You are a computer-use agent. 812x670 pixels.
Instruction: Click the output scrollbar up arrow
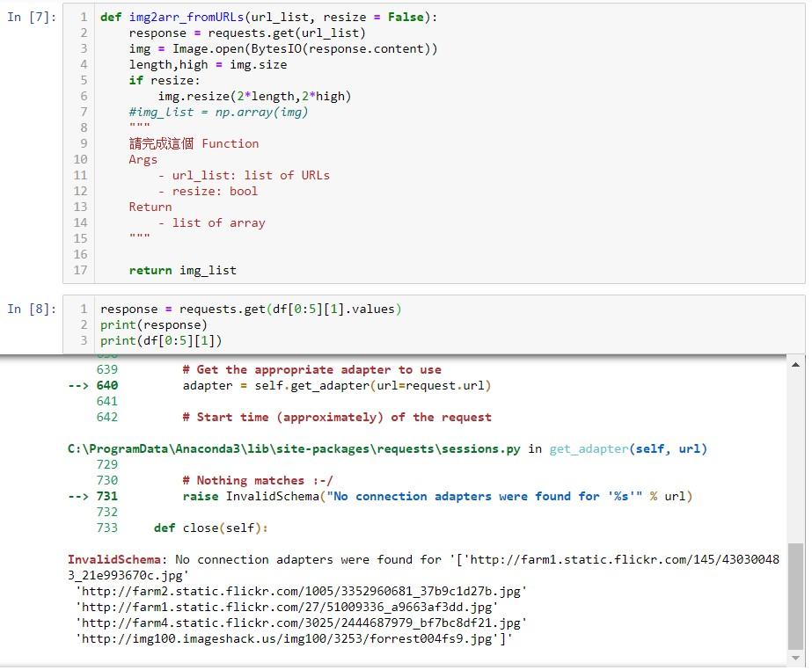tap(795, 365)
